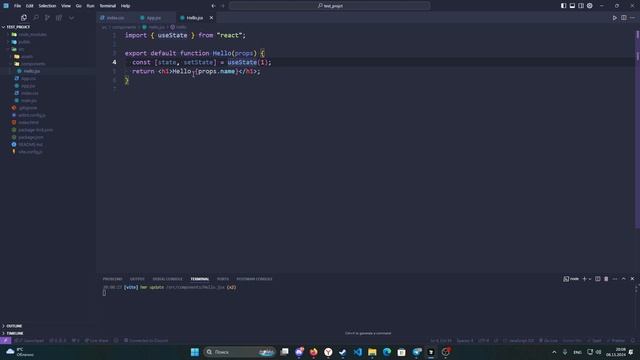The width and height of the screenshot is (640, 360).
Task: Click the taskbar search box
Action: click(240, 352)
